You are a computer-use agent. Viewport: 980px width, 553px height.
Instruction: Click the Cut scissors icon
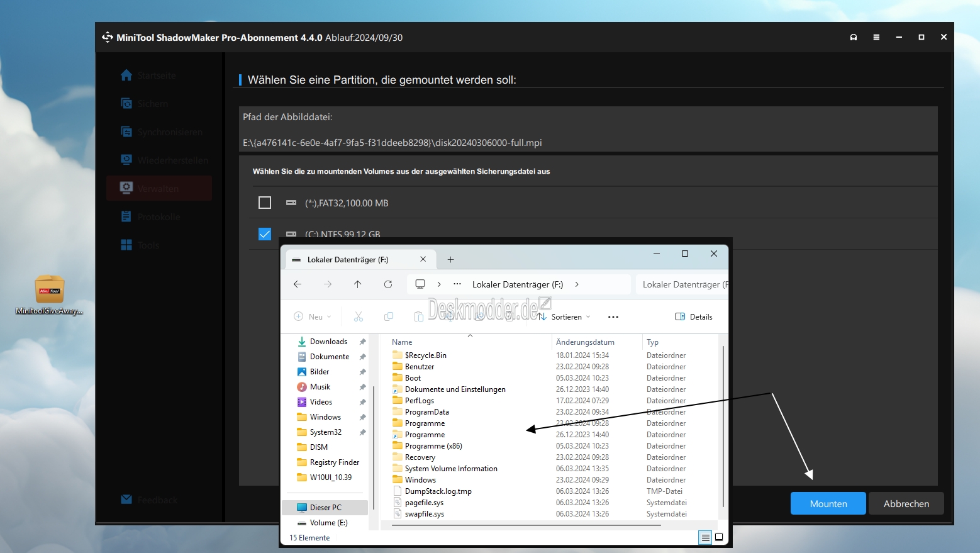(359, 316)
